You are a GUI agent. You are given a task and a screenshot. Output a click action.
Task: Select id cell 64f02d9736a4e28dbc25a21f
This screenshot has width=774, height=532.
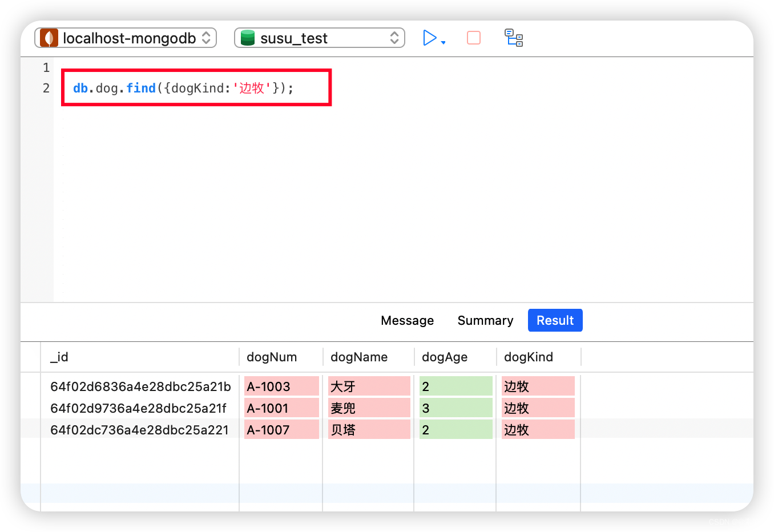[x=138, y=408]
